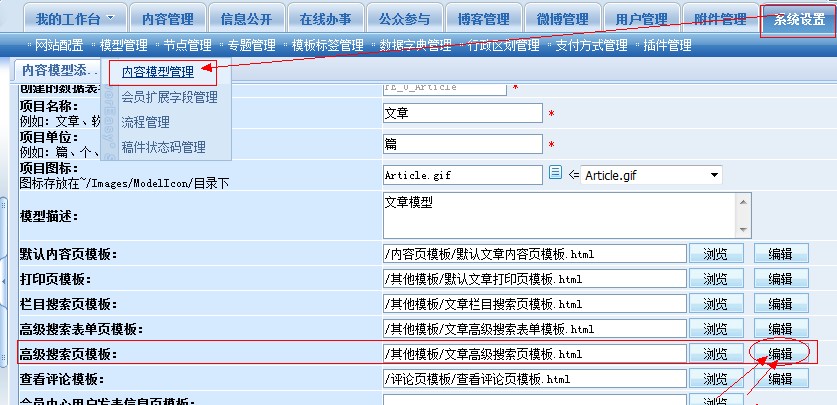Browse for the 查看评论模板 file
This screenshot has height=405, width=837.
click(715, 379)
